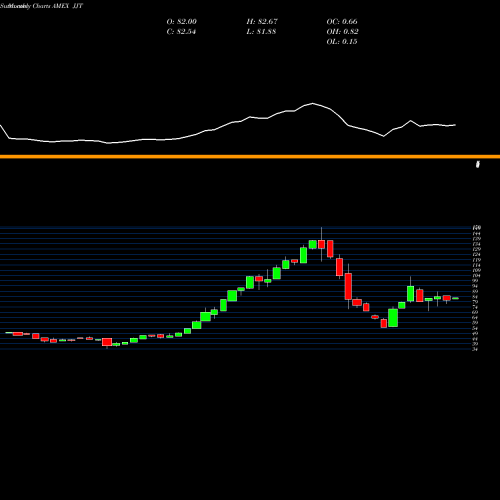This screenshot has width=500, height=500.
Task: Click the 144 price axis label
Action: click(x=476, y=234)
